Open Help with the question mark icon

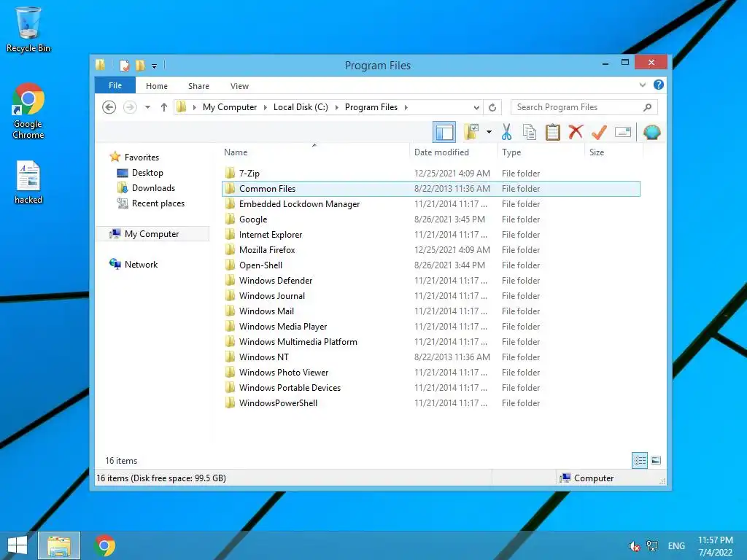click(659, 85)
